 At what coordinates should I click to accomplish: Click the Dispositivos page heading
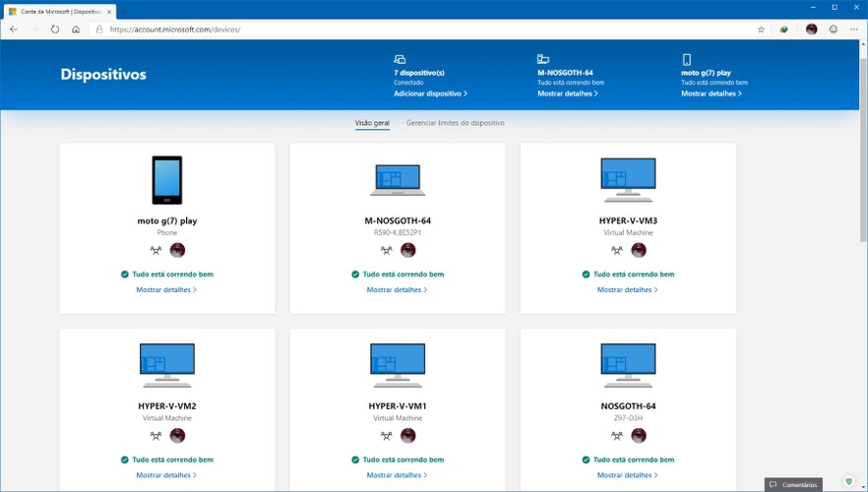(103, 74)
